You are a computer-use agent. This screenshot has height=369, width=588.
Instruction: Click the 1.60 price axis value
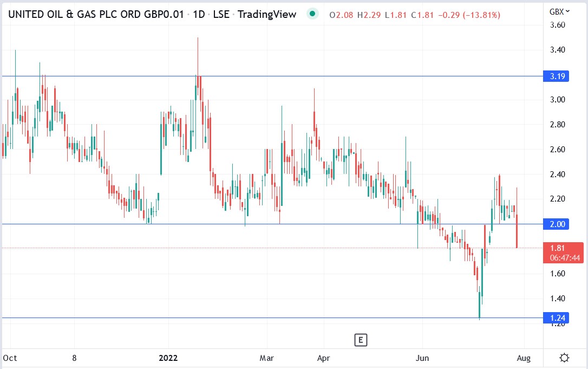[558, 274]
